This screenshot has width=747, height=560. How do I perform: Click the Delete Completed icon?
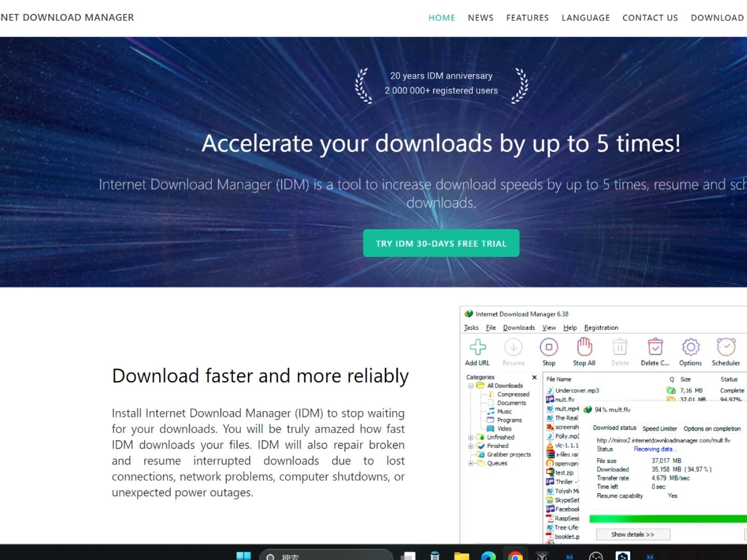(x=655, y=347)
